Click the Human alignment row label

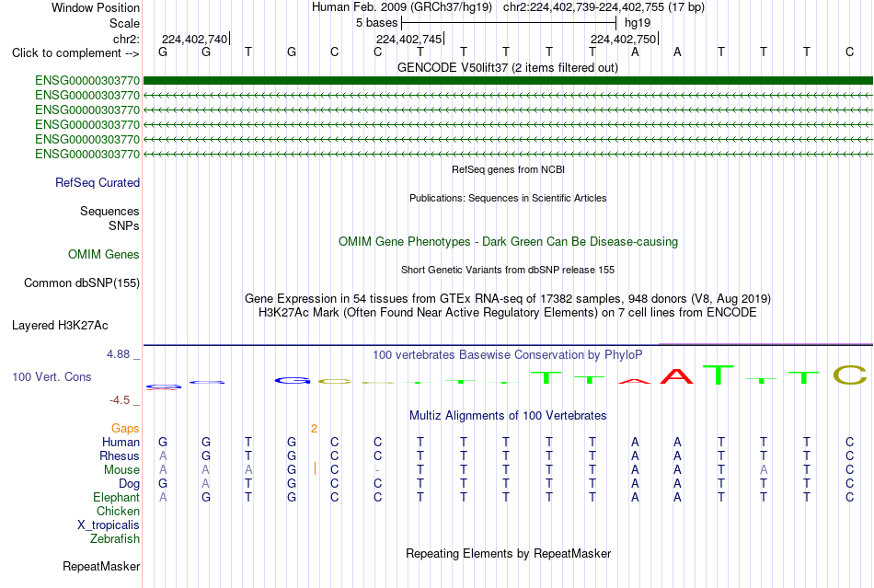[x=121, y=443]
